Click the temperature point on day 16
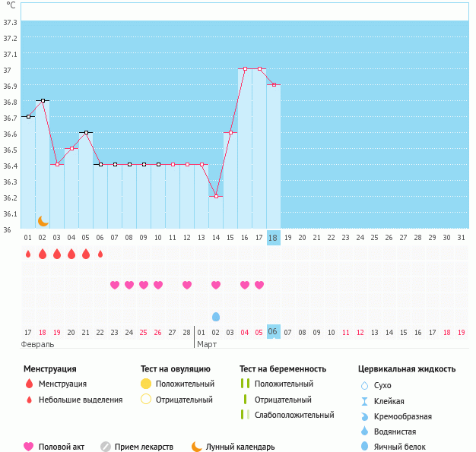Screen dimensions: 476x452 [245, 69]
